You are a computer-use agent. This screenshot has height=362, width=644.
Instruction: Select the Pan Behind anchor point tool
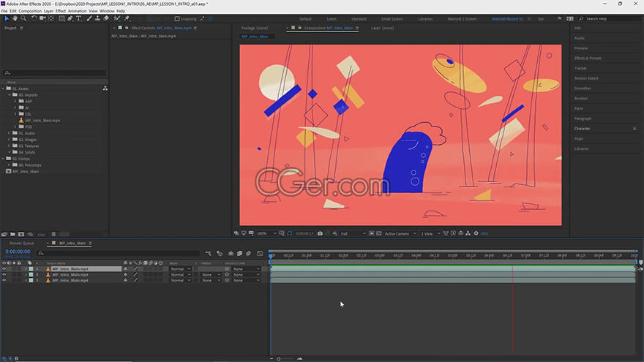tap(51, 18)
